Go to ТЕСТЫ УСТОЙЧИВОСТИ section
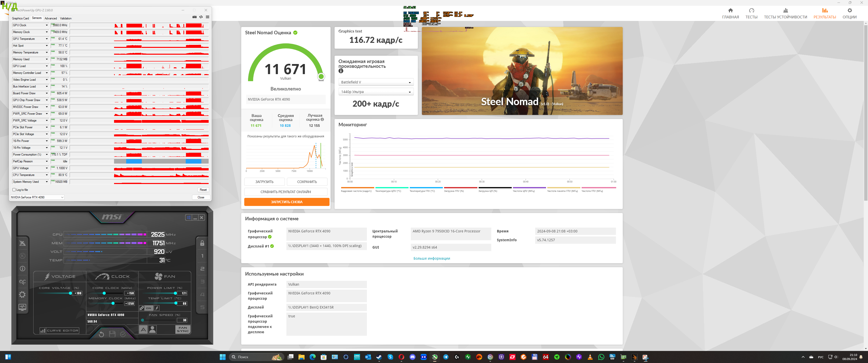Viewport: 868px width, 363px height. (x=785, y=13)
